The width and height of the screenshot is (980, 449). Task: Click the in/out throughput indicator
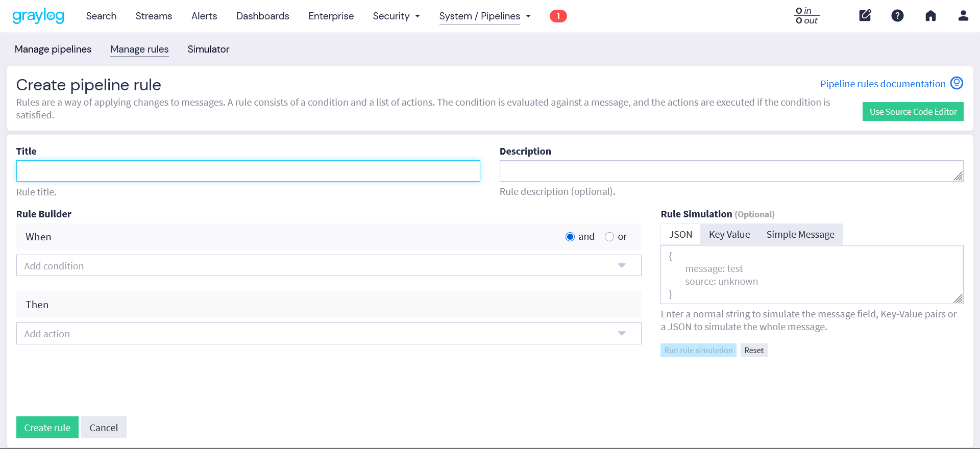806,16
